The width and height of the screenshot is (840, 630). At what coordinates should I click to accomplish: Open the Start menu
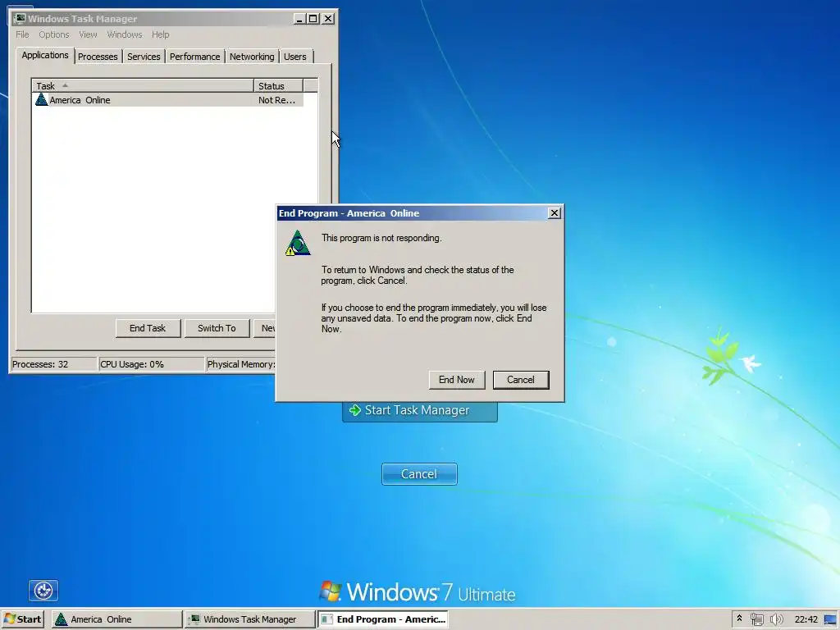coord(22,619)
